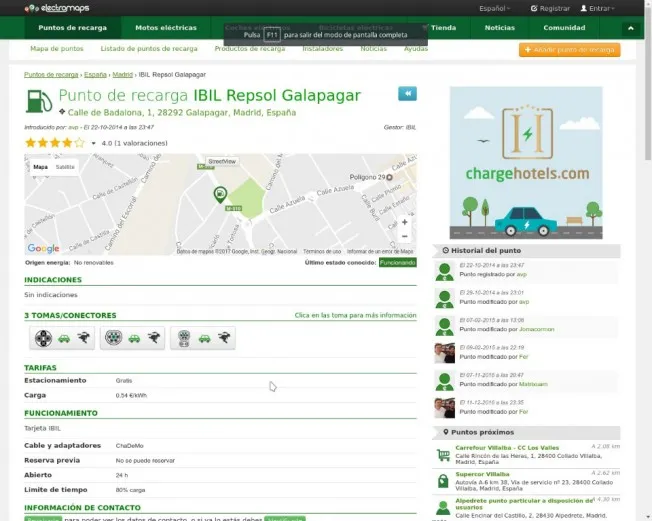
Task: Select the CHAdeMO connector button
Action: click(x=62, y=338)
